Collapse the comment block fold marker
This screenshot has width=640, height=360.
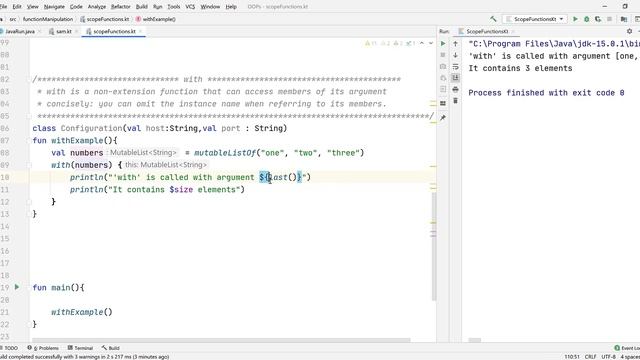(29, 79)
